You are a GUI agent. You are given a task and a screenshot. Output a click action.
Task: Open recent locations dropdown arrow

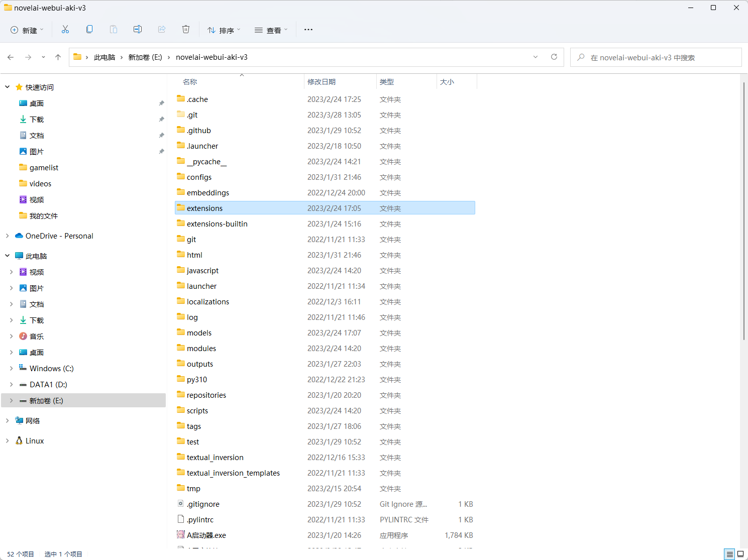[x=43, y=57]
